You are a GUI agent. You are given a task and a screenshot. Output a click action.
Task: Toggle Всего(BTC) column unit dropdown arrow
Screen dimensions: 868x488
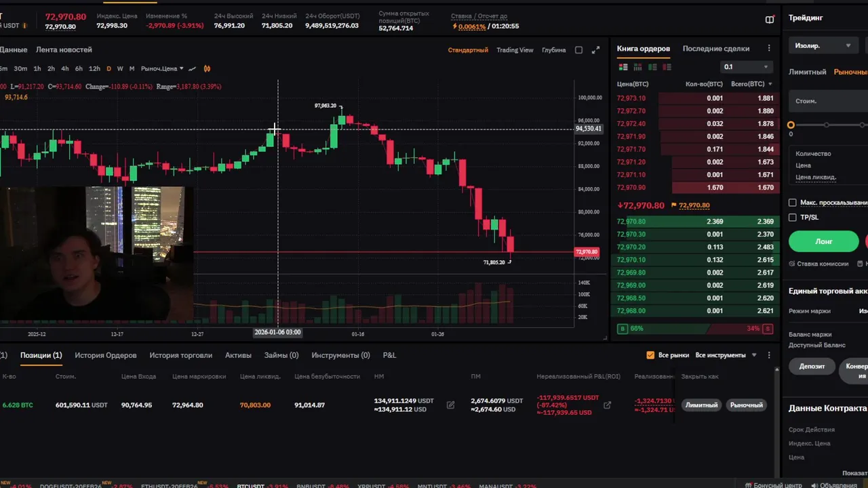pyautogui.click(x=769, y=84)
